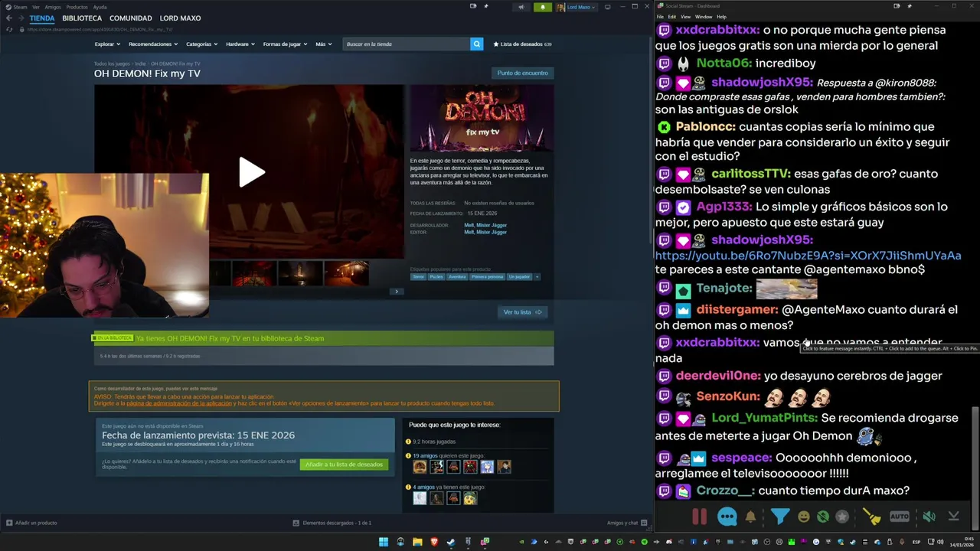
Task: Expand the Categorías dropdown
Action: pyautogui.click(x=201, y=44)
